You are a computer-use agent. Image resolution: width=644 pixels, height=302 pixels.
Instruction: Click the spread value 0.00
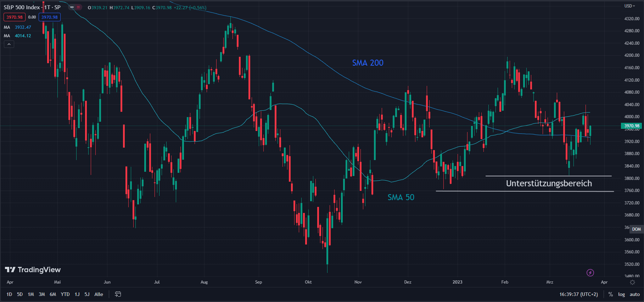32,17
